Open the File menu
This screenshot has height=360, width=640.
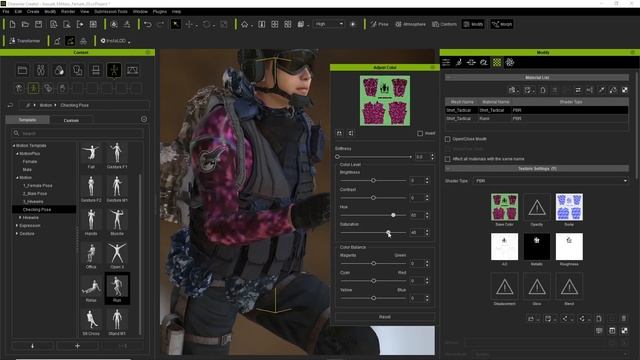[6, 12]
